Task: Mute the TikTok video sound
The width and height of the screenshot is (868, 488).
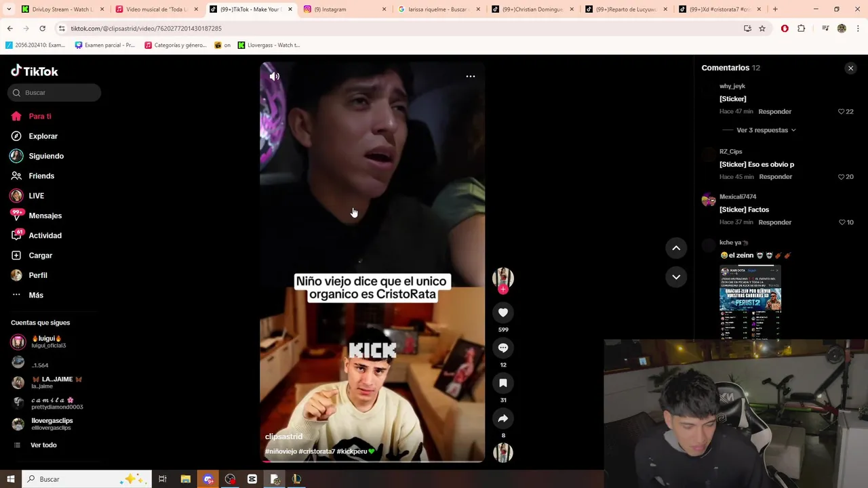Action: pyautogui.click(x=275, y=77)
